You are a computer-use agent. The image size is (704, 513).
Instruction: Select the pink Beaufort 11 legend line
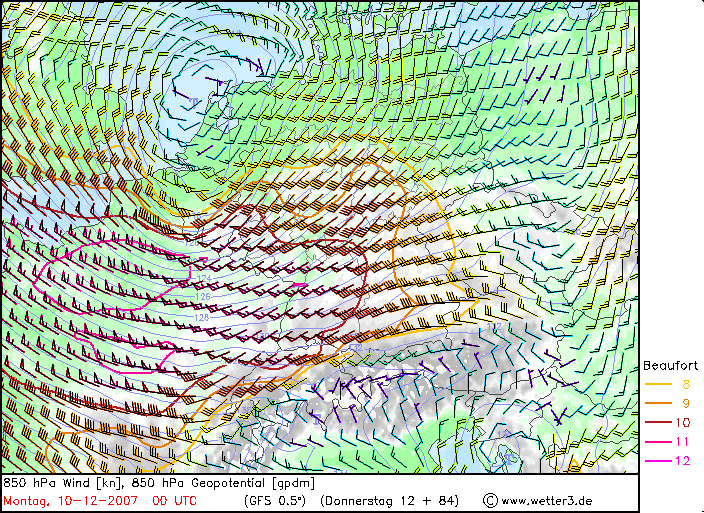[658, 442]
